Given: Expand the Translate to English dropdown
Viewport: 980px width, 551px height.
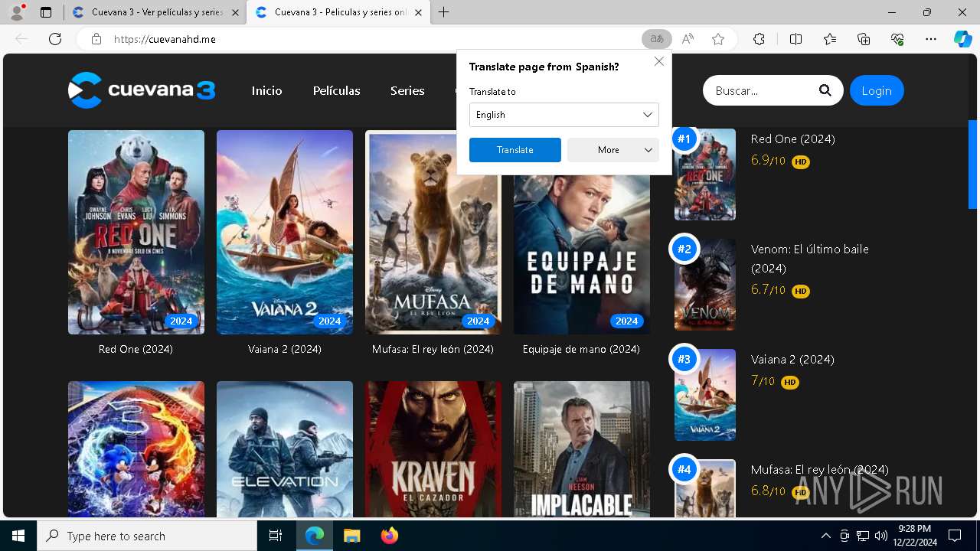Looking at the screenshot, I should coord(564,115).
